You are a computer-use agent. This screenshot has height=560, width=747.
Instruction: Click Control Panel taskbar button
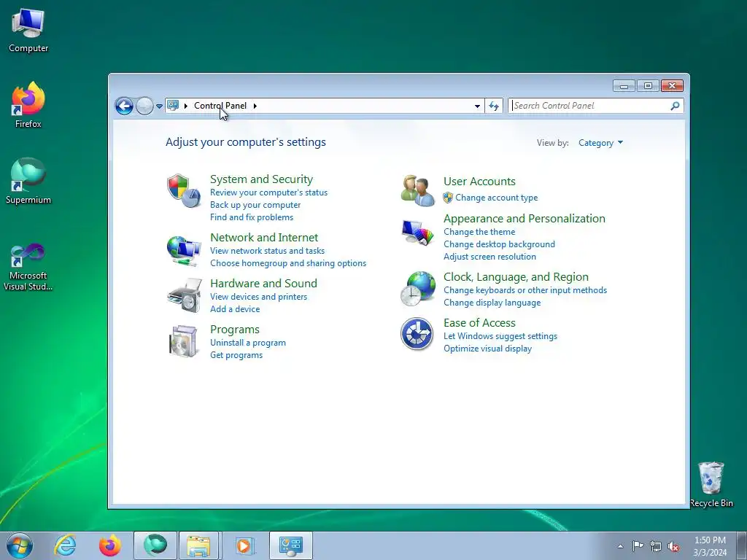click(290, 545)
